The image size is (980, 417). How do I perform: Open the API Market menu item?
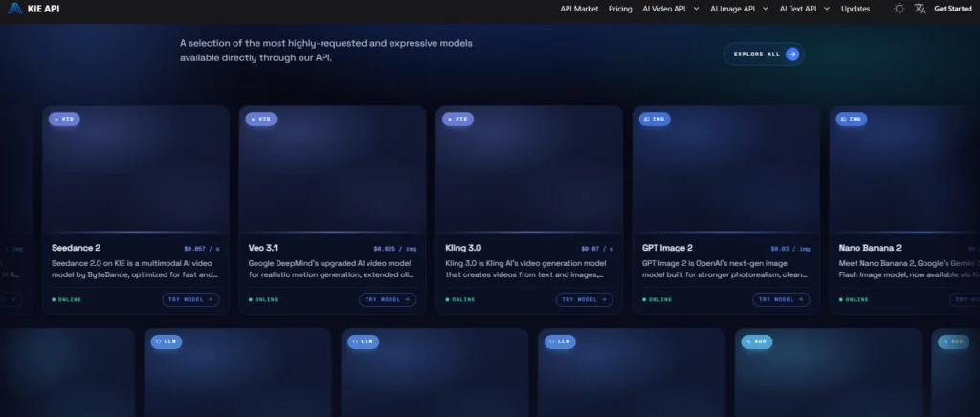(x=579, y=9)
